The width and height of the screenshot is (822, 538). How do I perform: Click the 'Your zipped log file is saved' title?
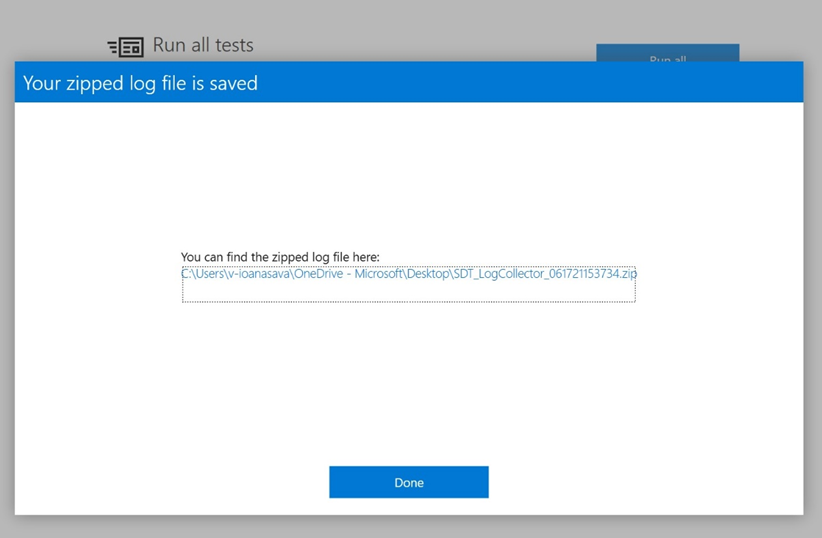pos(140,83)
